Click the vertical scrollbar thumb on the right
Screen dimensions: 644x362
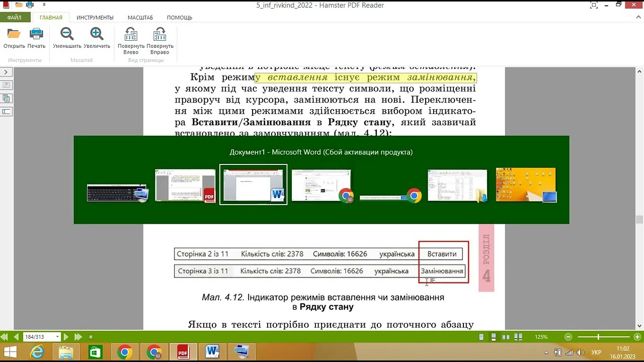click(639, 220)
